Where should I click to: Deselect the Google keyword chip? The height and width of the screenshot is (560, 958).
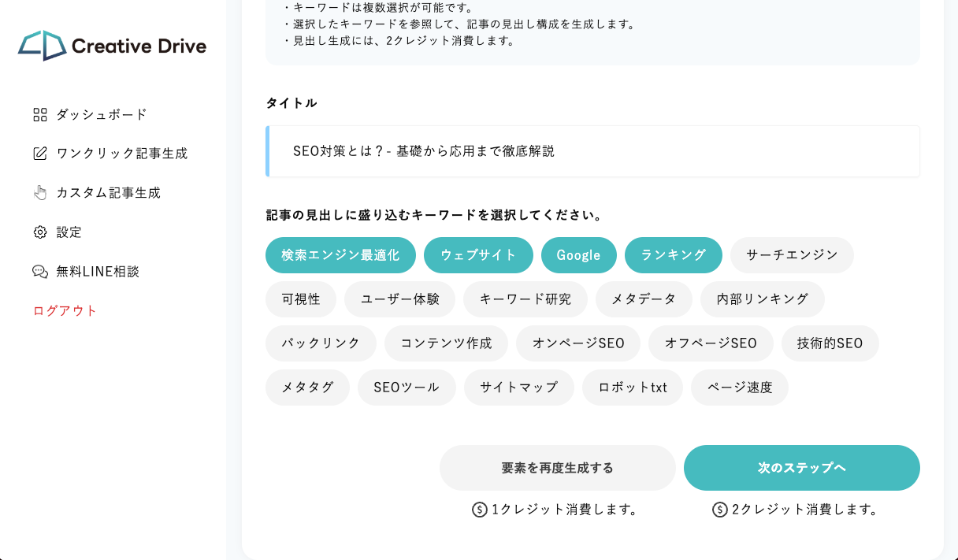578,255
